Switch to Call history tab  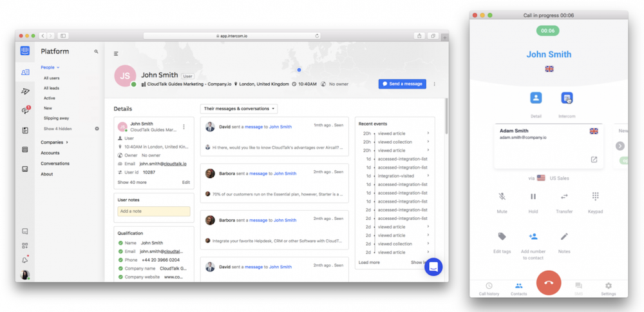pyautogui.click(x=489, y=289)
